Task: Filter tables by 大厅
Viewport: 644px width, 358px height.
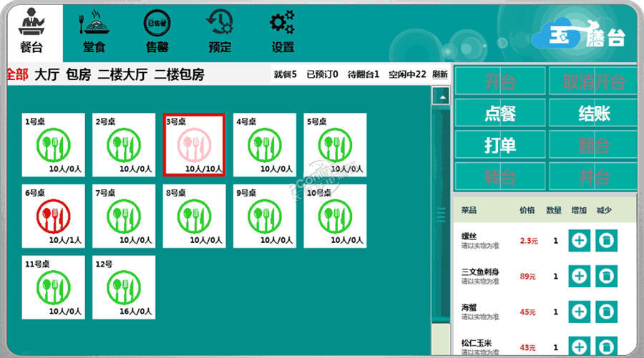Action: pos(47,74)
